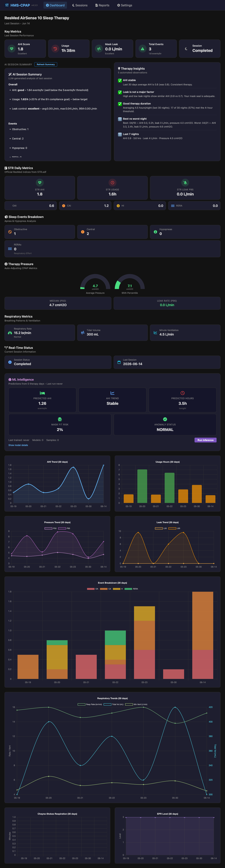Click the OA red legend swatch
Image resolution: width=225 pixels, height=868 pixels.
click(x=91, y=589)
